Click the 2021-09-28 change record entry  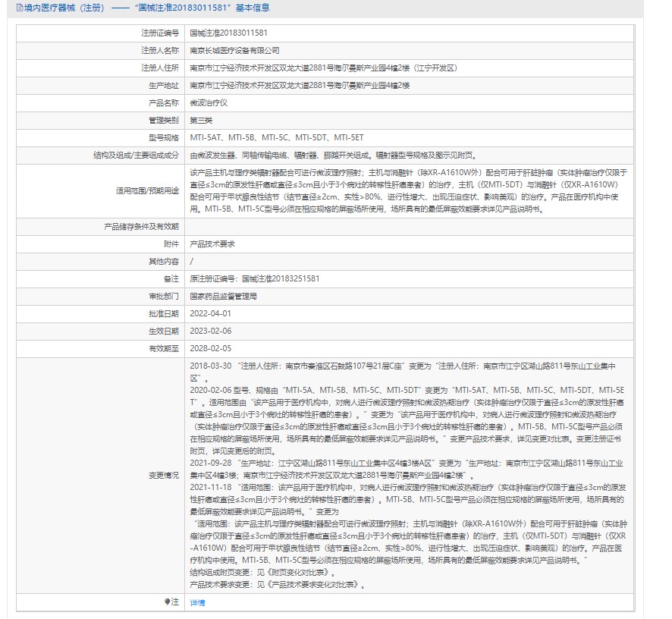[x=407, y=470]
